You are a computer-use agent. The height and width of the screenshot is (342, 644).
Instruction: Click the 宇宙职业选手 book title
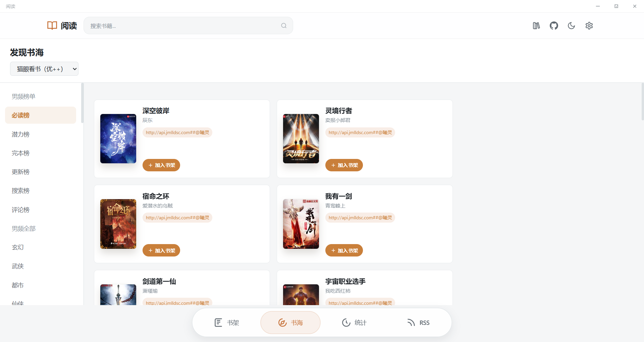pyautogui.click(x=345, y=281)
